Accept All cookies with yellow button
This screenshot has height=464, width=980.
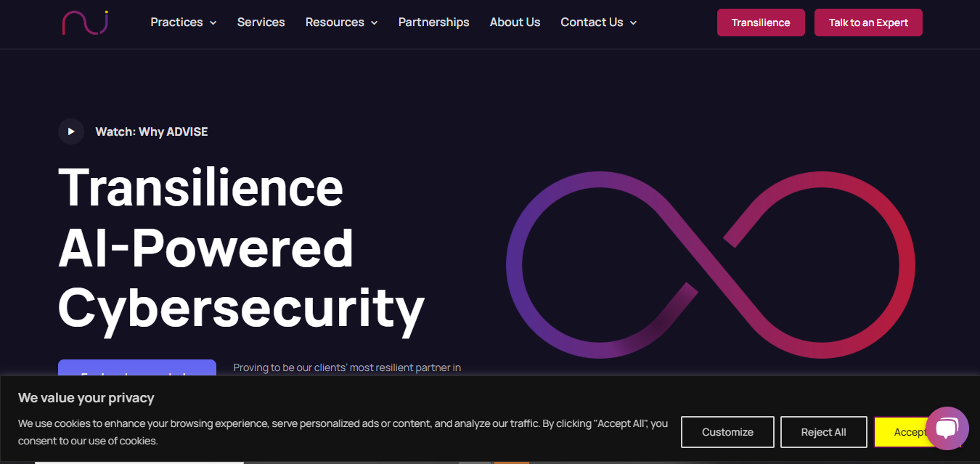tap(900, 432)
